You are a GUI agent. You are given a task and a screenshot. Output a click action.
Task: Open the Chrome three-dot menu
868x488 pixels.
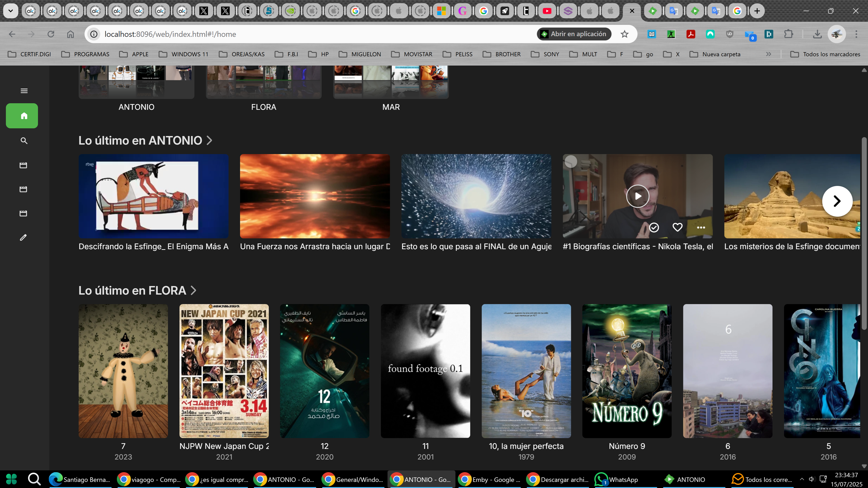[x=856, y=34]
